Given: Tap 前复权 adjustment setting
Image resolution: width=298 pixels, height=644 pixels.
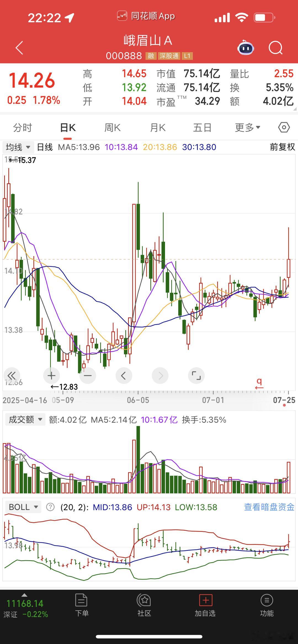Looking at the screenshot, I should [x=283, y=147].
